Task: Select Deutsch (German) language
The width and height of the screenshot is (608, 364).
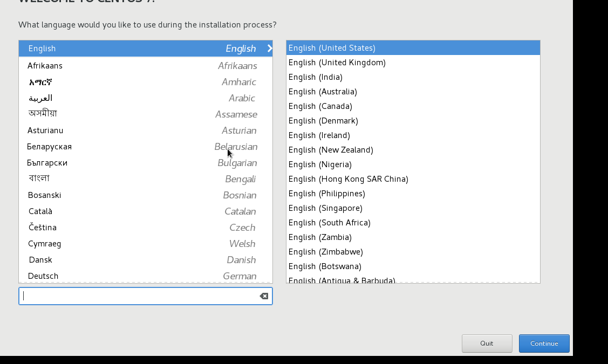Action: pyautogui.click(x=146, y=276)
